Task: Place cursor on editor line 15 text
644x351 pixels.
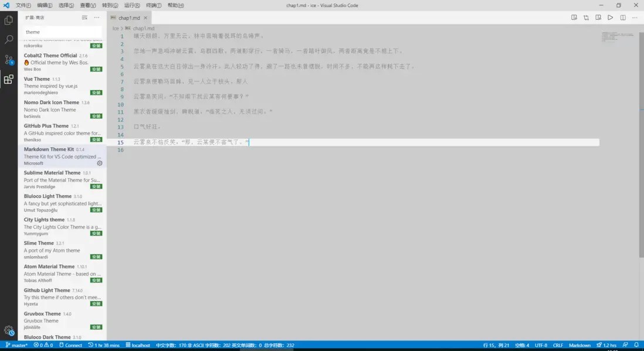Action: pos(191,142)
